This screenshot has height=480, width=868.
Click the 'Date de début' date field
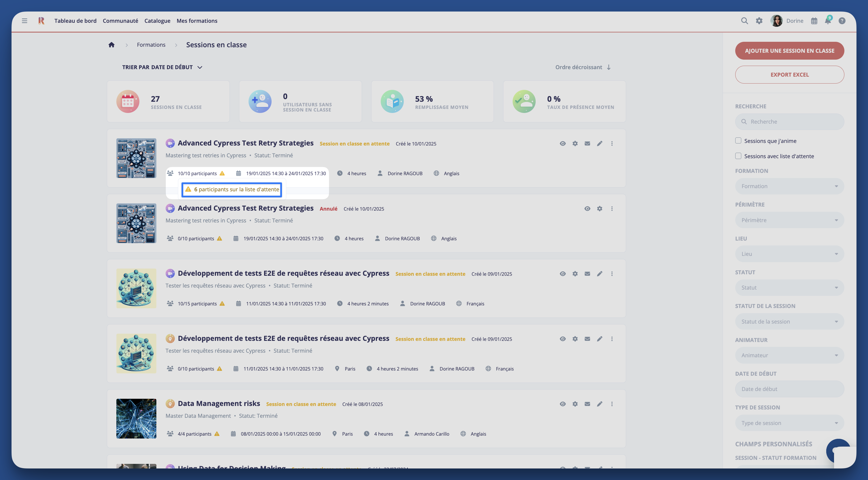pyautogui.click(x=789, y=389)
